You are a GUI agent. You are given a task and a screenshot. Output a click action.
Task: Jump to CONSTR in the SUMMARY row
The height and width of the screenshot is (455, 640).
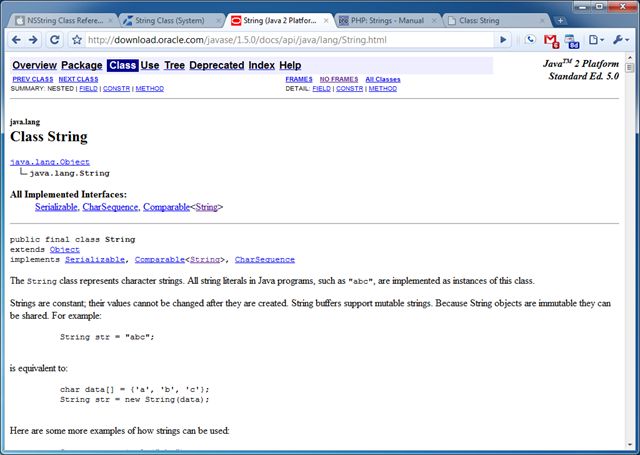(x=116, y=89)
